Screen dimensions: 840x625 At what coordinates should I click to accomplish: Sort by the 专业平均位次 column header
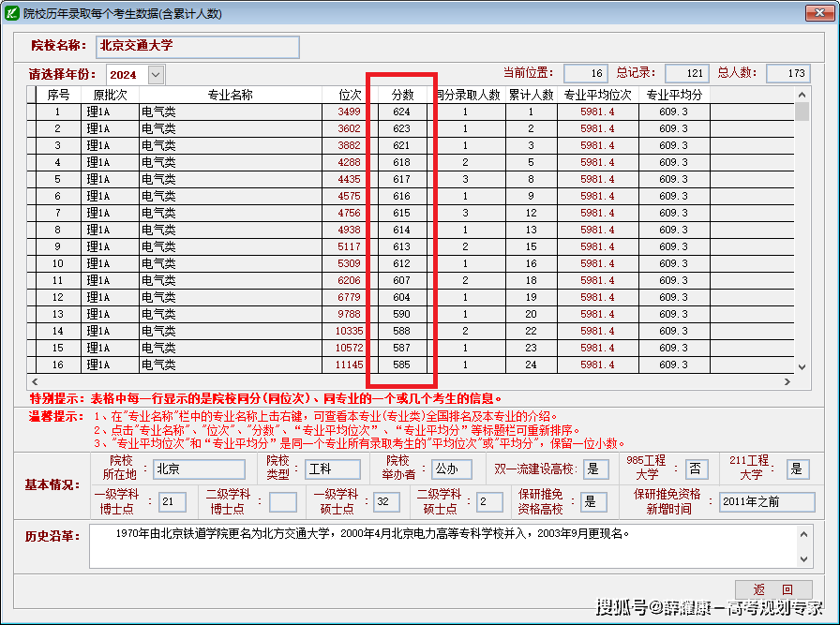pyautogui.click(x=598, y=95)
